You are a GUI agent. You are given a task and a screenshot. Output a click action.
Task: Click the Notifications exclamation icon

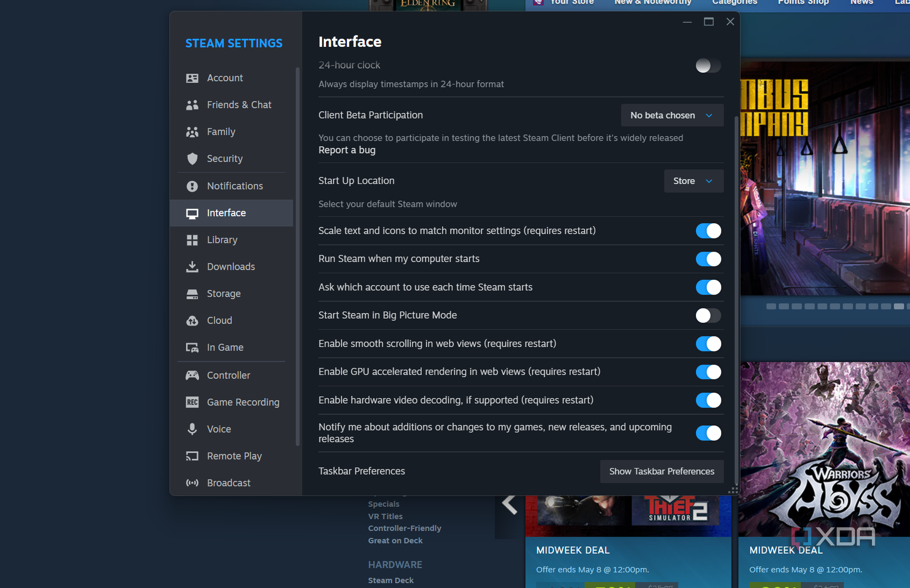pyautogui.click(x=192, y=186)
